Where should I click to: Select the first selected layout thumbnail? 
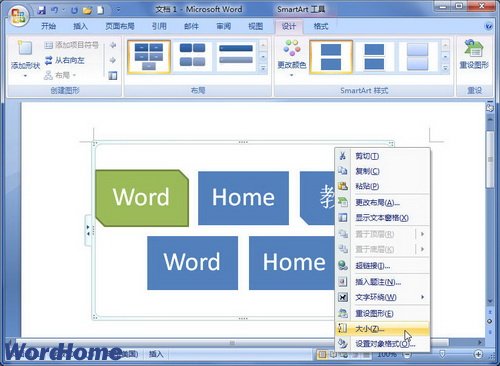pos(149,57)
